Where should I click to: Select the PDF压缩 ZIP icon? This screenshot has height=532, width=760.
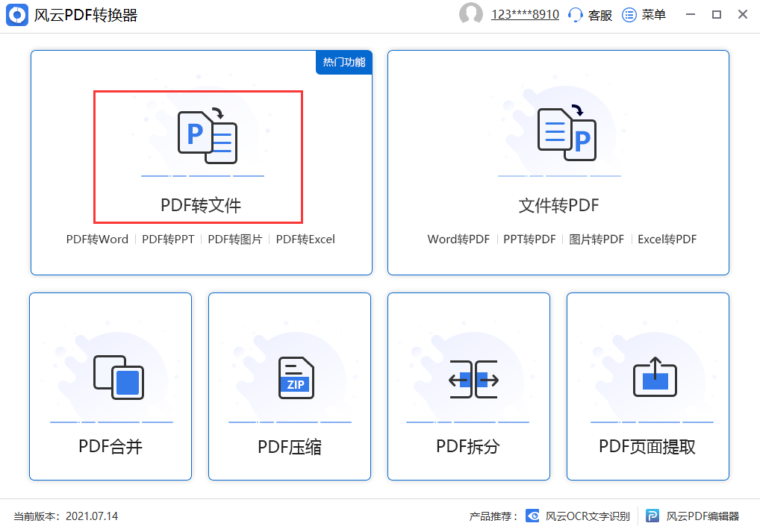tap(296, 378)
